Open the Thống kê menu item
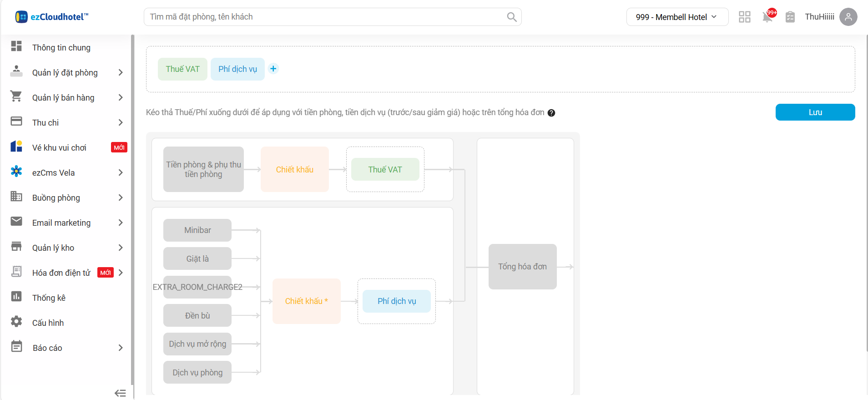868x400 pixels. tap(49, 298)
